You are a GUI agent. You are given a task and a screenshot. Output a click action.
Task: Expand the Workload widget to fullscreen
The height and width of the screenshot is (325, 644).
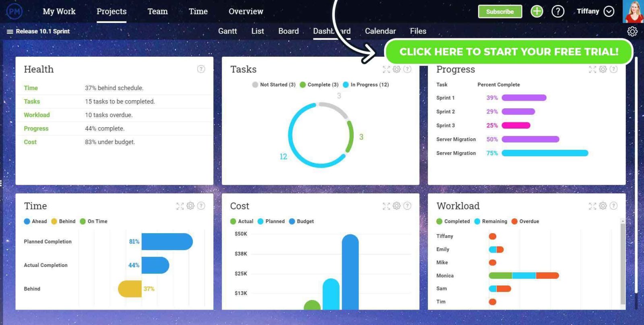[x=592, y=206]
